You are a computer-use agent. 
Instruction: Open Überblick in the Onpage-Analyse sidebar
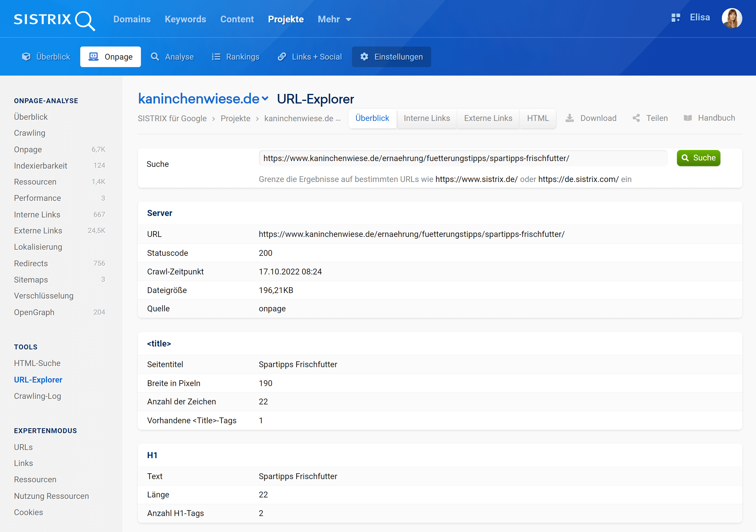(31, 117)
